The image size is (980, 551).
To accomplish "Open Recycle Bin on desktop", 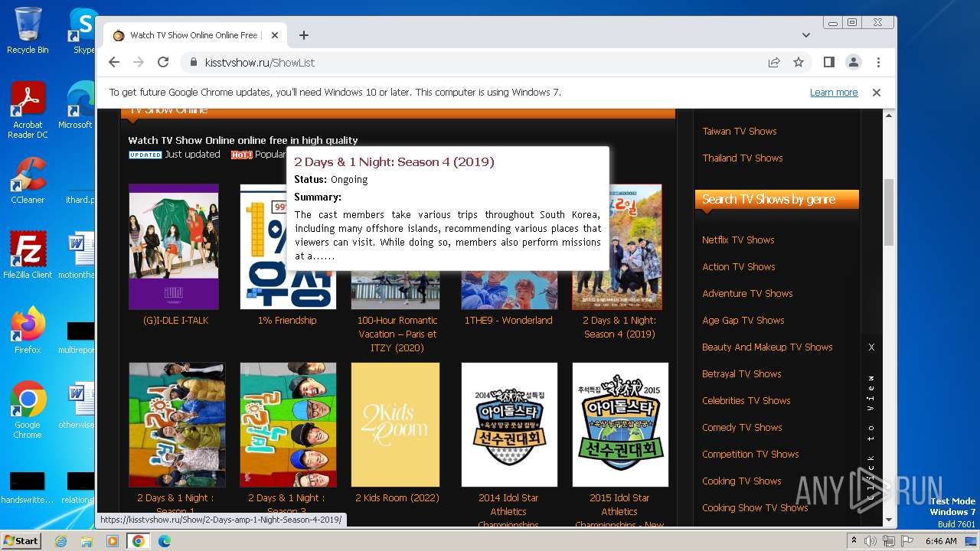I will click(28, 31).
